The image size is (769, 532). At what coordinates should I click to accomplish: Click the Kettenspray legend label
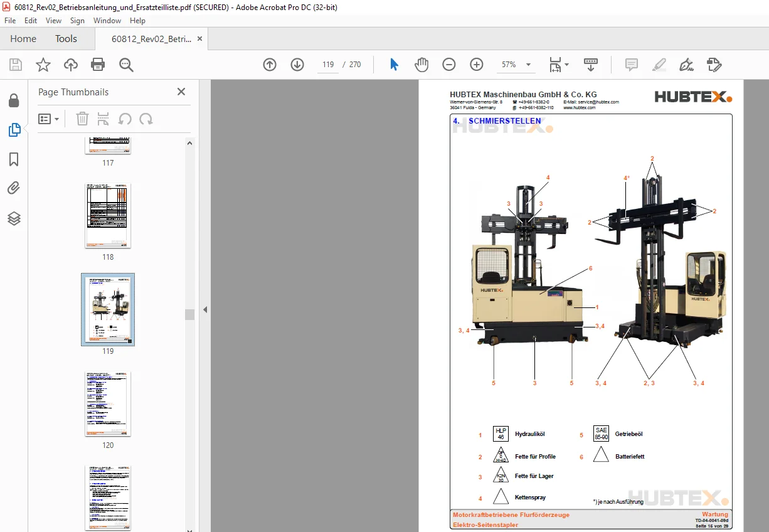click(x=530, y=497)
